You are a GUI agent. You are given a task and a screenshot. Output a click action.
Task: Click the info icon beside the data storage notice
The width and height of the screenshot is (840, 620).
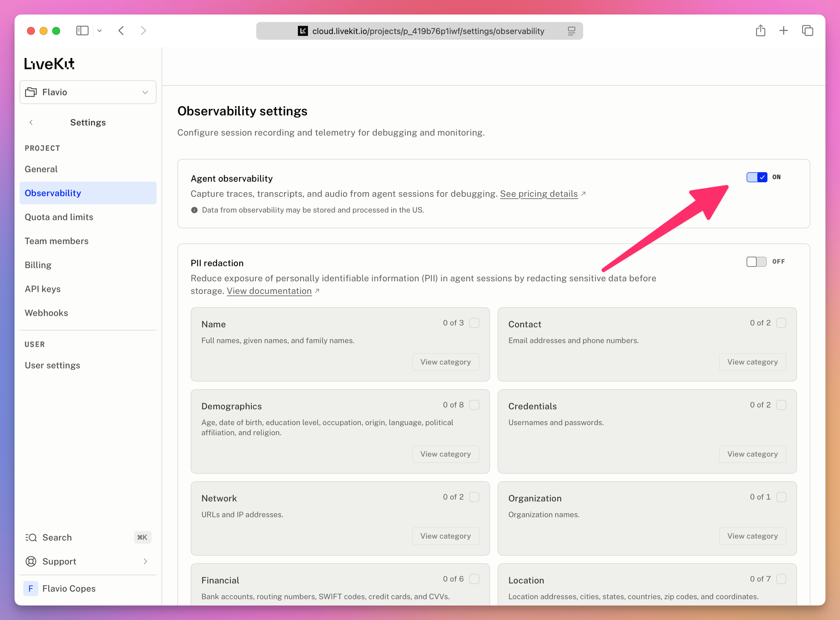click(194, 210)
